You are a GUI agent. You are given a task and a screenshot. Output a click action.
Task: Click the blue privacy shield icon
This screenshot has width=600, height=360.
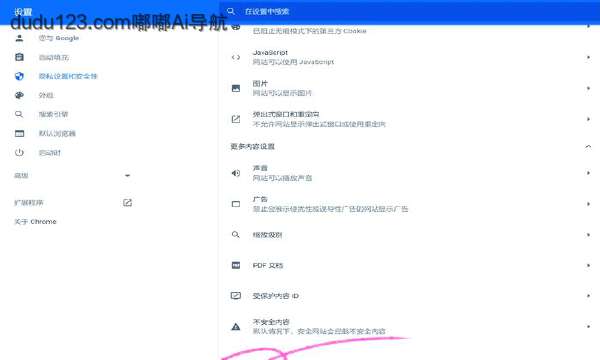click(19, 76)
